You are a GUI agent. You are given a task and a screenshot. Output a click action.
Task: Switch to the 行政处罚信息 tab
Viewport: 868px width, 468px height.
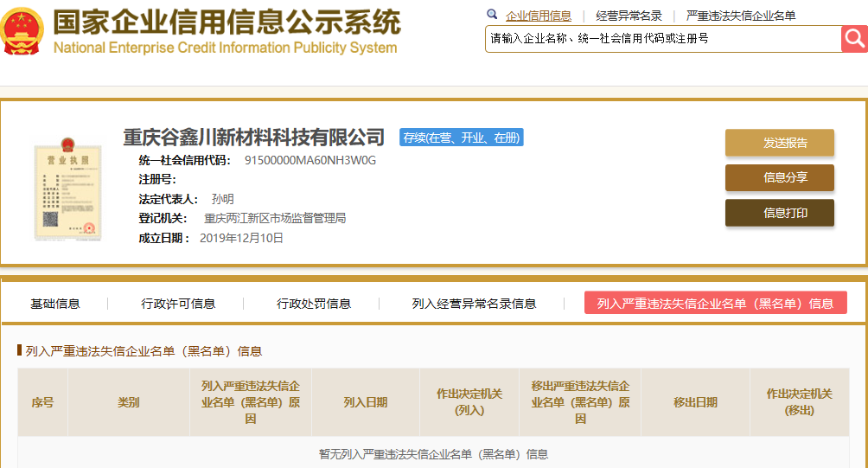coord(314,304)
